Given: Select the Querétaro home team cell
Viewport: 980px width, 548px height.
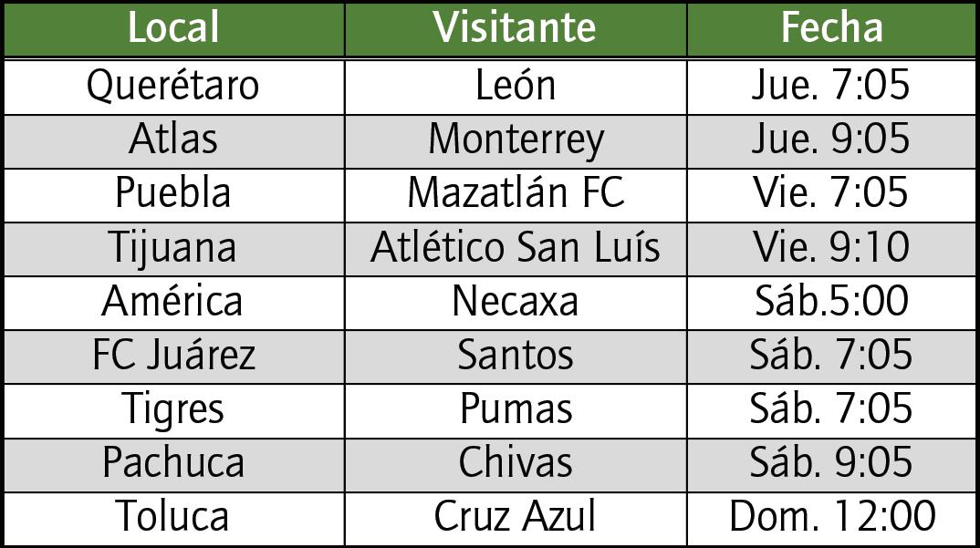Looking at the screenshot, I should [x=173, y=87].
